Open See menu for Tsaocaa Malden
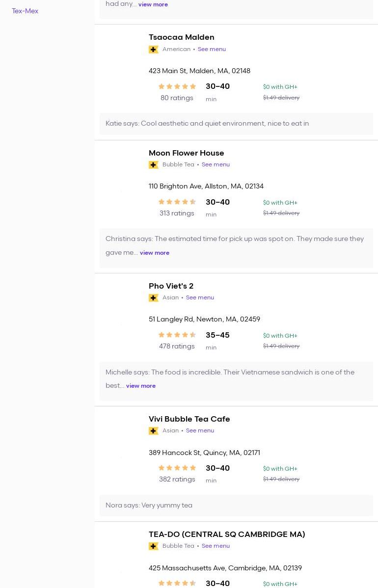Viewport: 378px width, 588px height. click(x=212, y=49)
